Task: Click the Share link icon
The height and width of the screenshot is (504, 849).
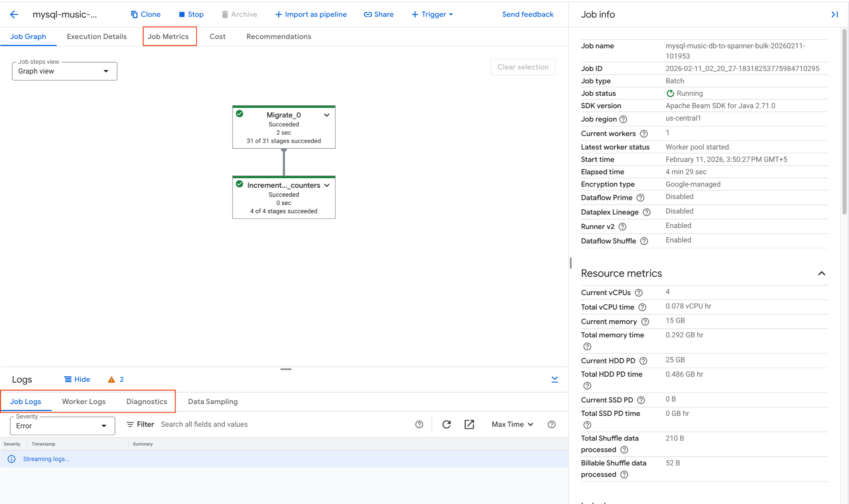Action: click(x=368, y=15)
